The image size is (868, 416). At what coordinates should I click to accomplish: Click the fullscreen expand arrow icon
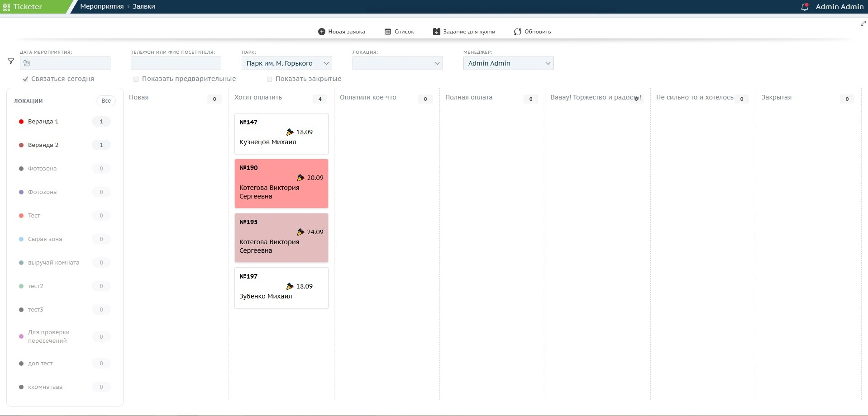(863, 24)
